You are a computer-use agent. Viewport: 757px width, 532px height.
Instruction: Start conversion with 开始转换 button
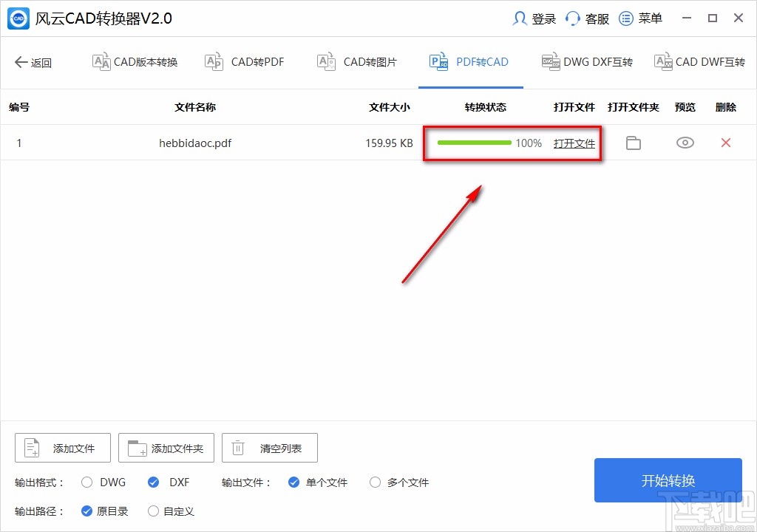(668, 480)
